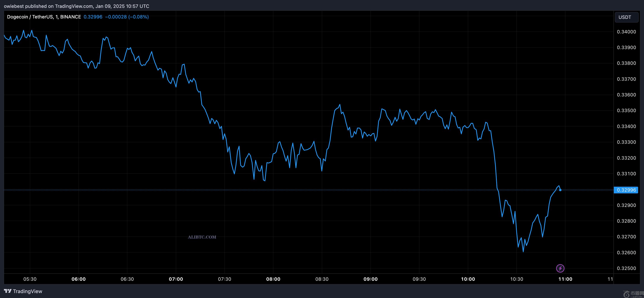
Task: Click the 0.32500 price axis label
Action: [x=627, y=268]
